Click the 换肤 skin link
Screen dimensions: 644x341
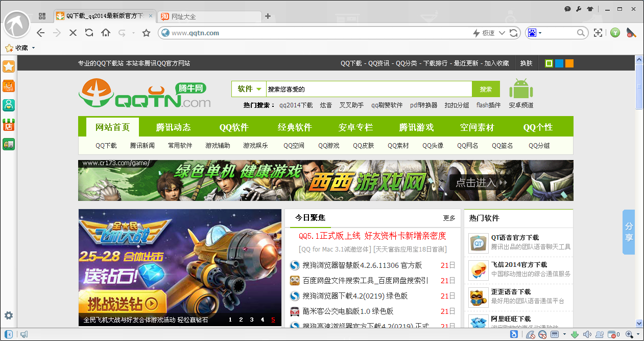click(526, 63)
